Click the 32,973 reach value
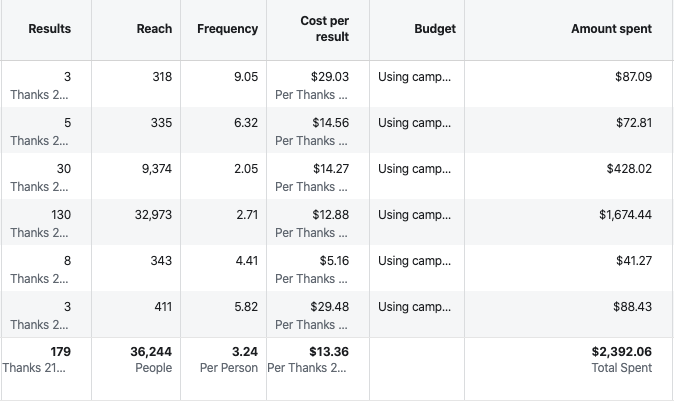This screenshot has width=674, height=401. (153, 215)
